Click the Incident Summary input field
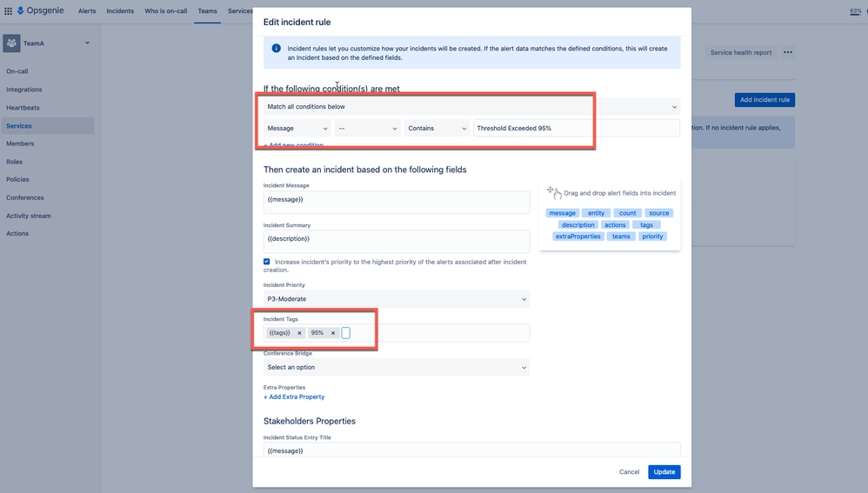 pyautogui.click(x=397, y=242)
